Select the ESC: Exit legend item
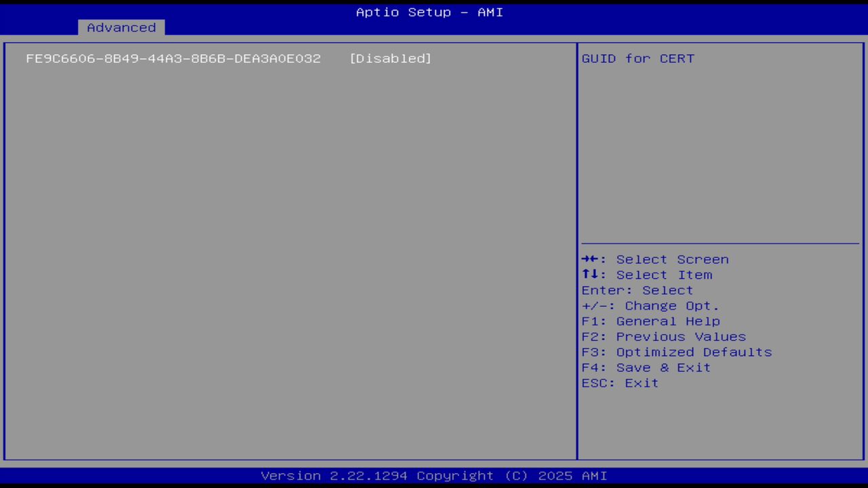 (x=619, y=383)
